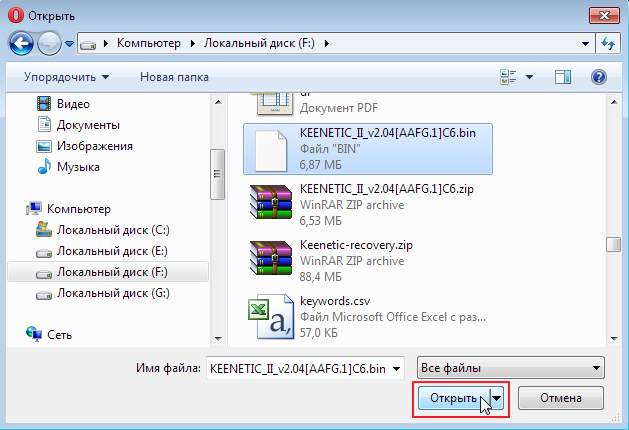The width and height of the screenshot is (629, 430).
Task: Click the Имя файла input field
Action: click(299, 368)
